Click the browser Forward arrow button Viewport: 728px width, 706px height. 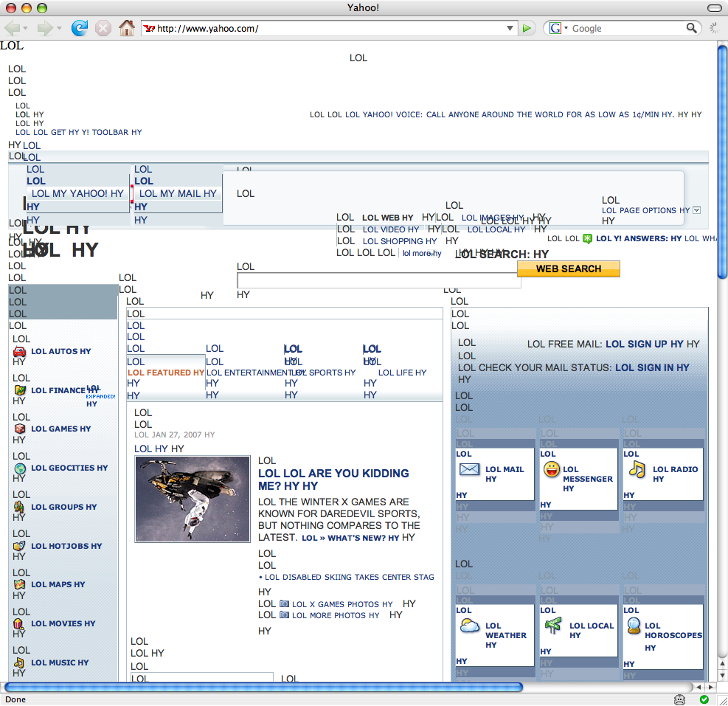pyautogui.click(x=44, y=28)
